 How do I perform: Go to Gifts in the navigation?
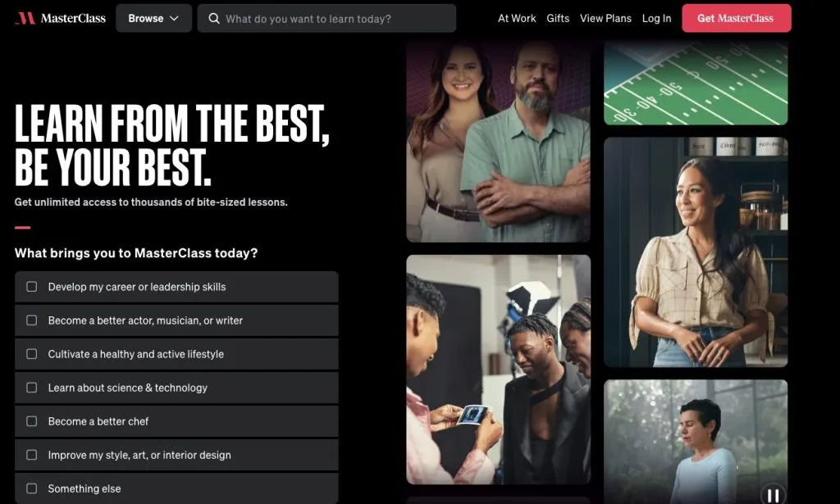(x=558, y=18)
